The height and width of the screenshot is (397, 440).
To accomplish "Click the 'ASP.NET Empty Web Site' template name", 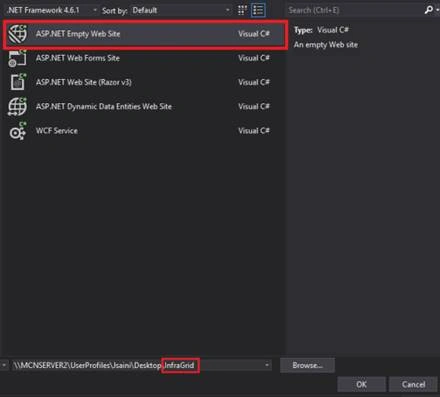I will click(78, 34).
